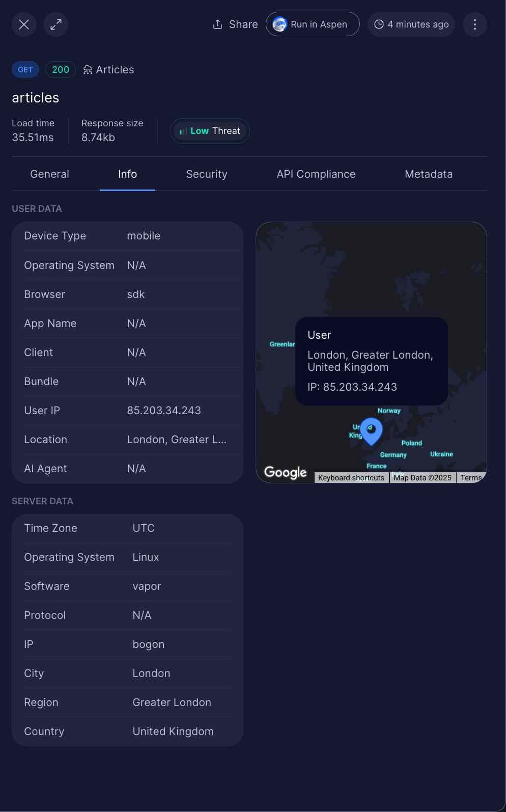
Task: Click truncated Location value London, Greater L...
Action: pyautogui.click(x=177, y=440)
